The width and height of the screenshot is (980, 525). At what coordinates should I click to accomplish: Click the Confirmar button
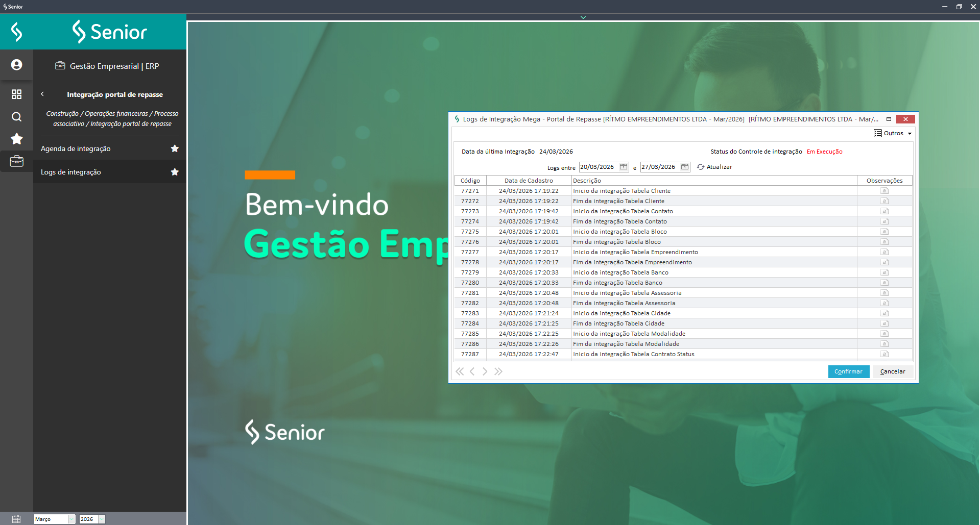pos(848,371)
